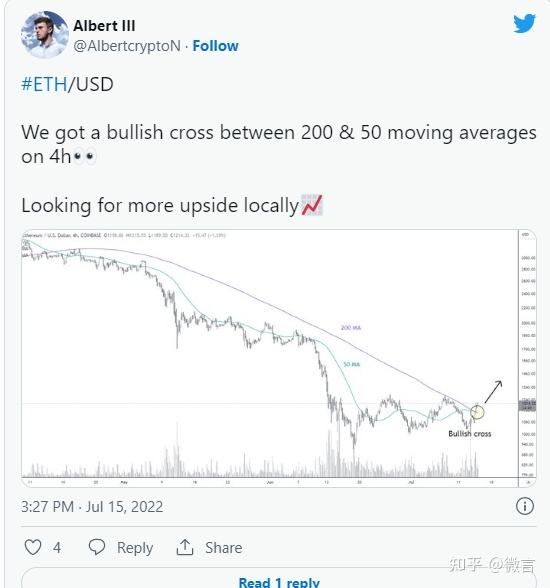The height and width of the screenshot is (588, 550).
Task: Open the @AlbertcryptoN handle
Action: [x=127, y=46]
